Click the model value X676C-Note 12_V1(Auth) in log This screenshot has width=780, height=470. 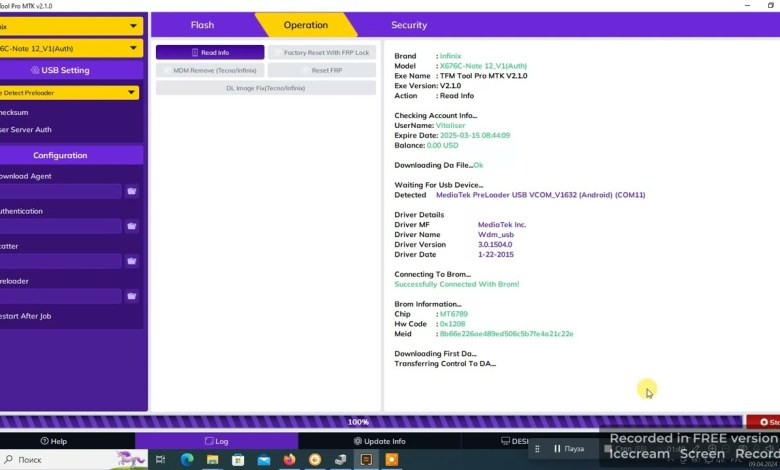coord(483,66)
